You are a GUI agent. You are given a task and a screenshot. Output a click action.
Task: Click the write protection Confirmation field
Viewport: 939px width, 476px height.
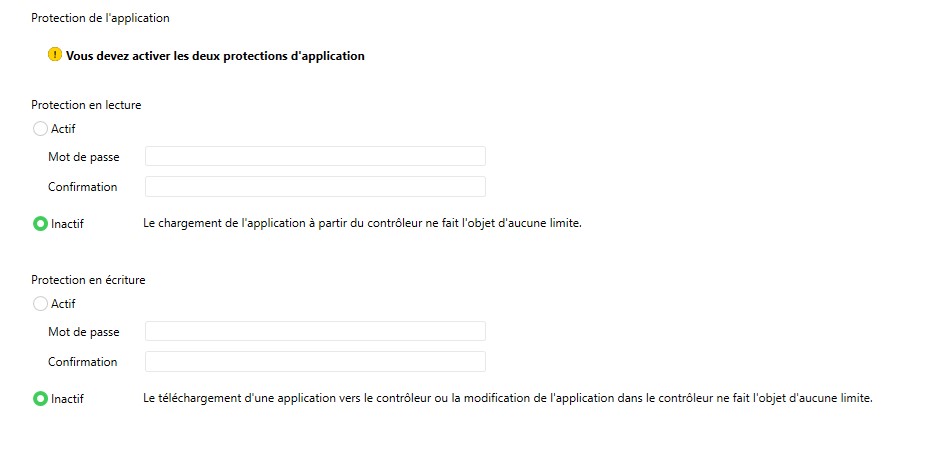click(315, 362)
